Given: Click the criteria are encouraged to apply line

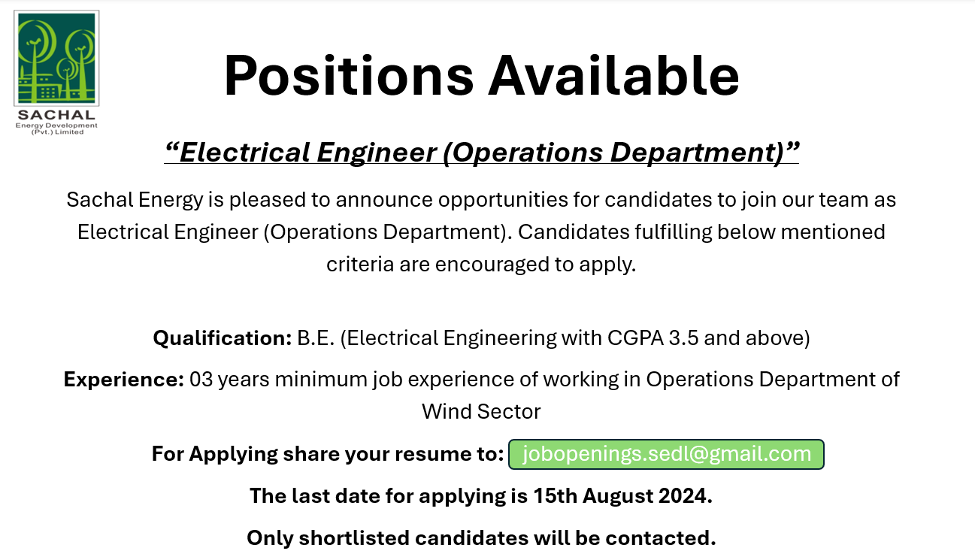Looking at the screenshot, I should pyautogui.click(x=481, y=265).
